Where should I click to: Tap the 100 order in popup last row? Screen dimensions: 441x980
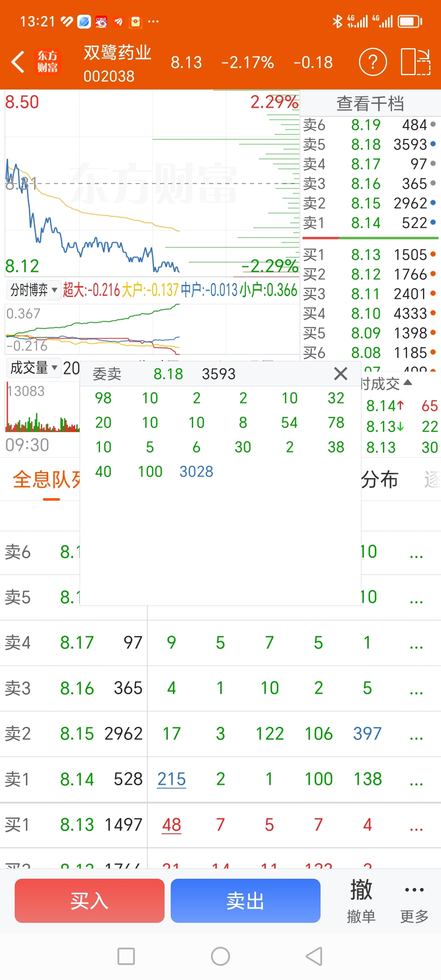click(x=150, y=472)
